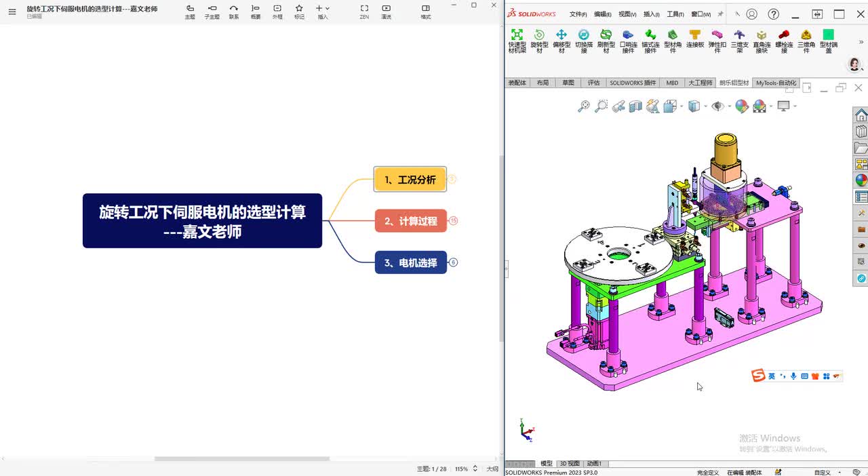868x476 pixels.
Task: Switch to 大纲 outline view
Action: pyautogui.click(x=492, y=469)
